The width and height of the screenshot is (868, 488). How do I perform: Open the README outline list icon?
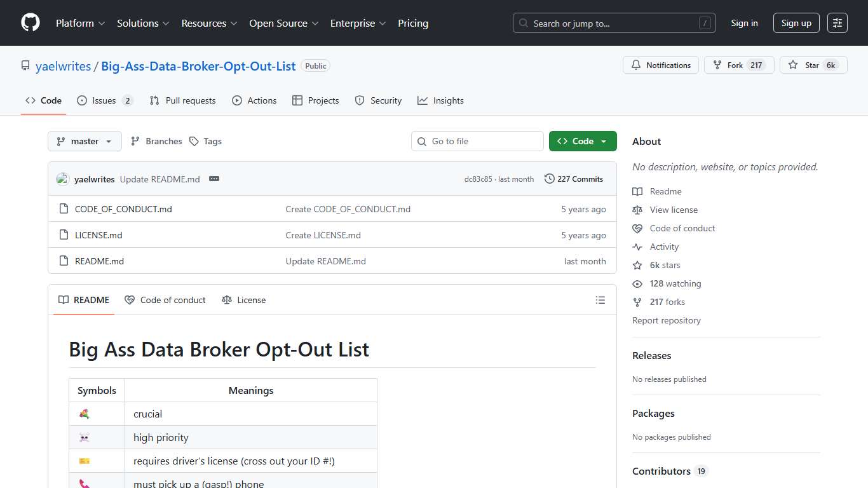coord(600,299)
